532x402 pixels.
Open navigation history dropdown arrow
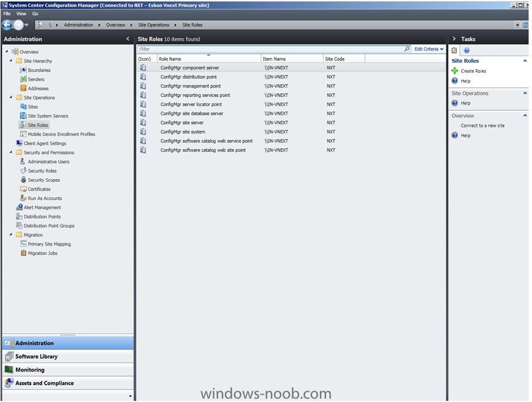click(27, 25)
